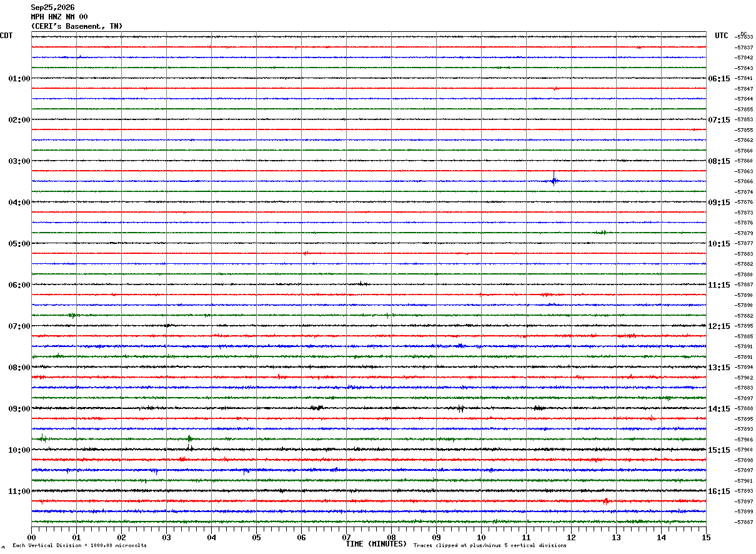
Task: Click the 03:00 CDT time label
Action: [x=19, y=161]
